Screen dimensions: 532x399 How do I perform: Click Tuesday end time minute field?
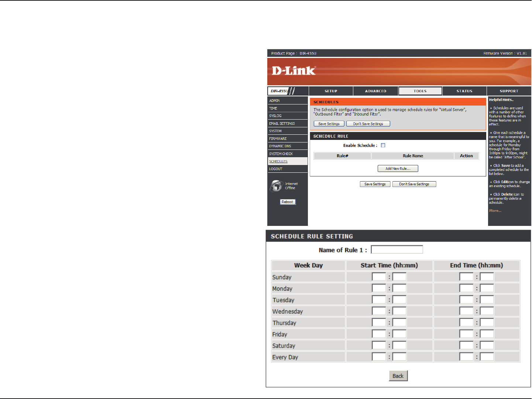tap(487, 300)
